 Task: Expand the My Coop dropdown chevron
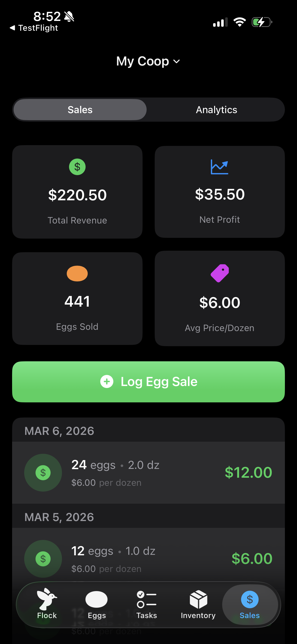click(x=177, y=61)
